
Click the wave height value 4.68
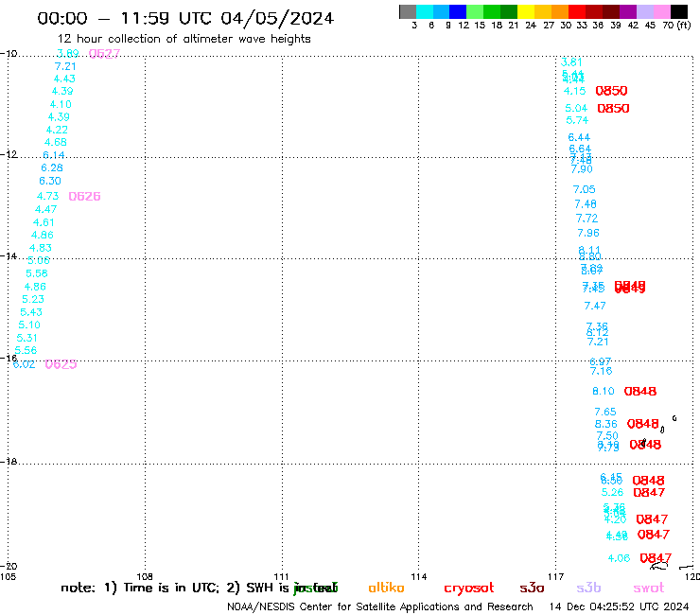pos(56,142)
